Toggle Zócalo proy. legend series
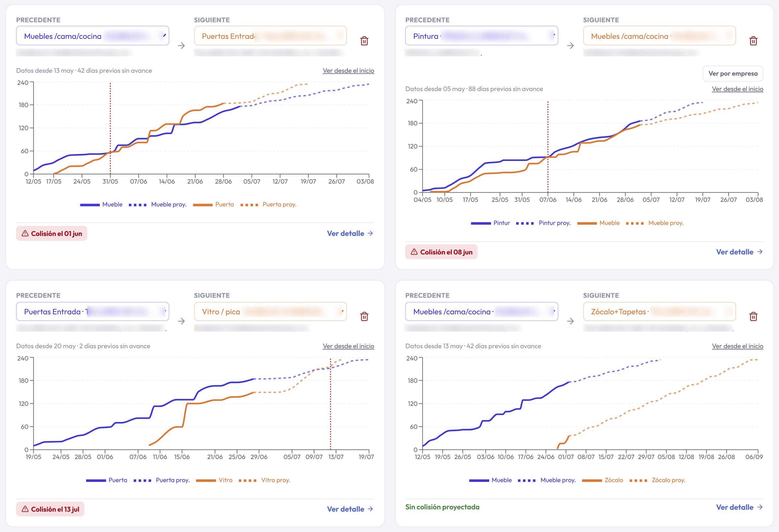Screen dimensions: 779x532 click(657, 480)
